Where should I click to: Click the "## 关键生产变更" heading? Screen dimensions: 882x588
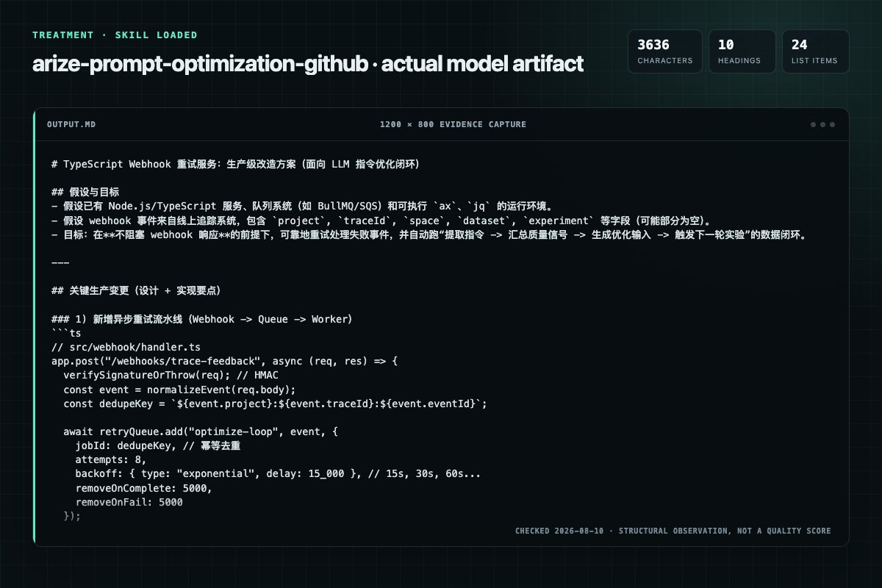(137, 290)
